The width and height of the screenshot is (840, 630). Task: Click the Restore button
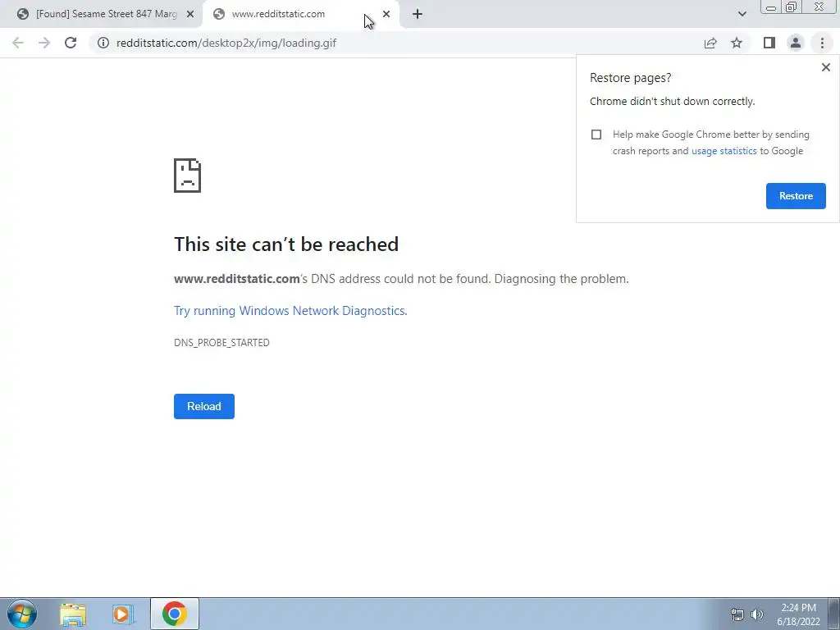tap(796, 195)
